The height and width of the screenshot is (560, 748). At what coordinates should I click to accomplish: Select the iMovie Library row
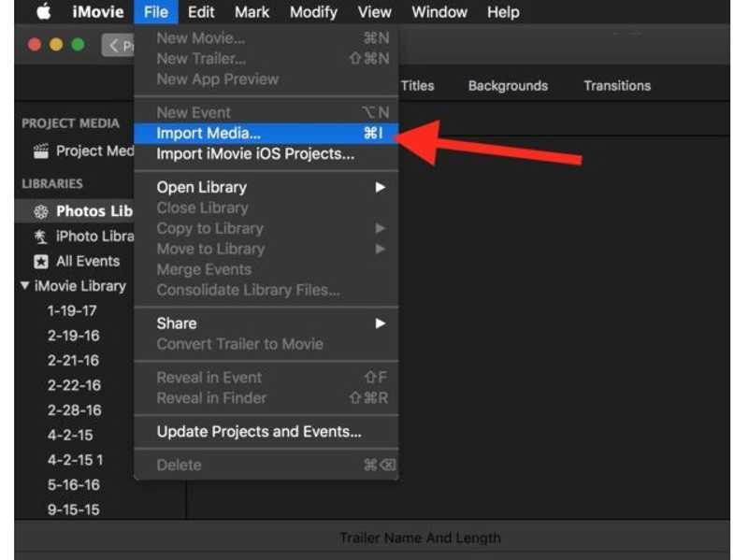[77, 286]
